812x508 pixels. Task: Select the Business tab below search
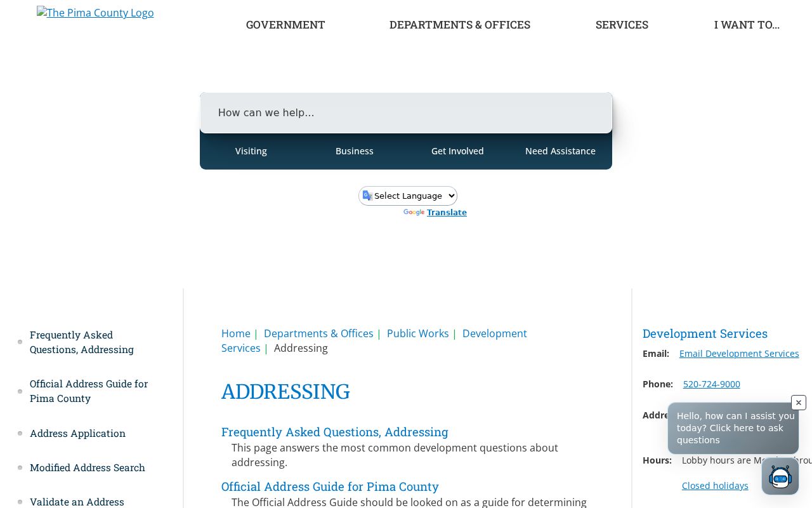pyautogui.click(x=355, y=151)
